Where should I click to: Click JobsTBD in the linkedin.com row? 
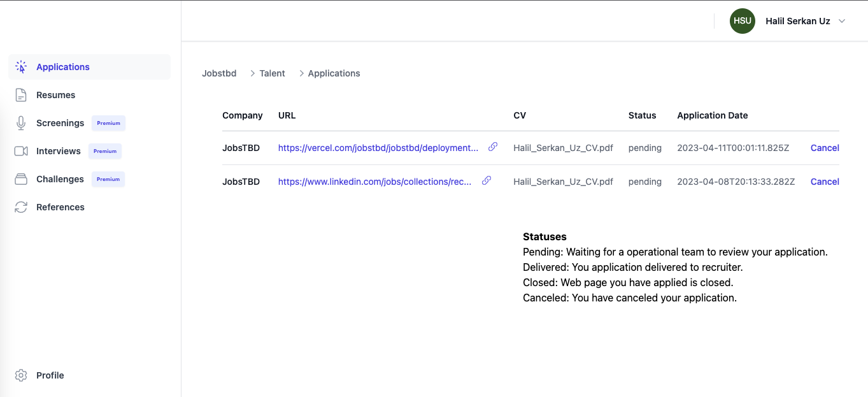tap(241, 182)
